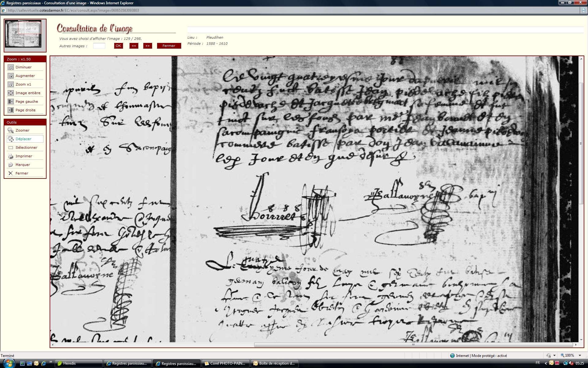588x368 pixels.
Task: Click the image horizontal scrollbar thumb
Action: (x=413, y=345)
